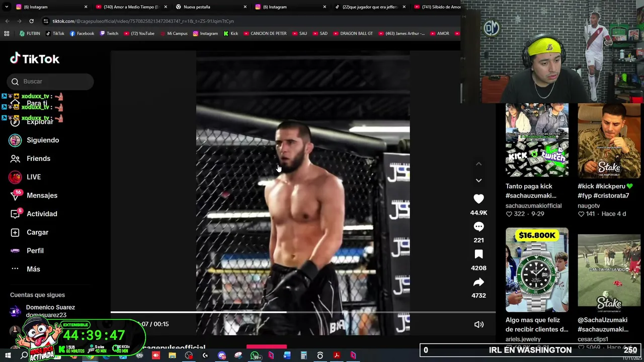This screenshot has height=362, width=644.
Task: Open DRAGON BALL GT bookmark
Action: point(352,34)
